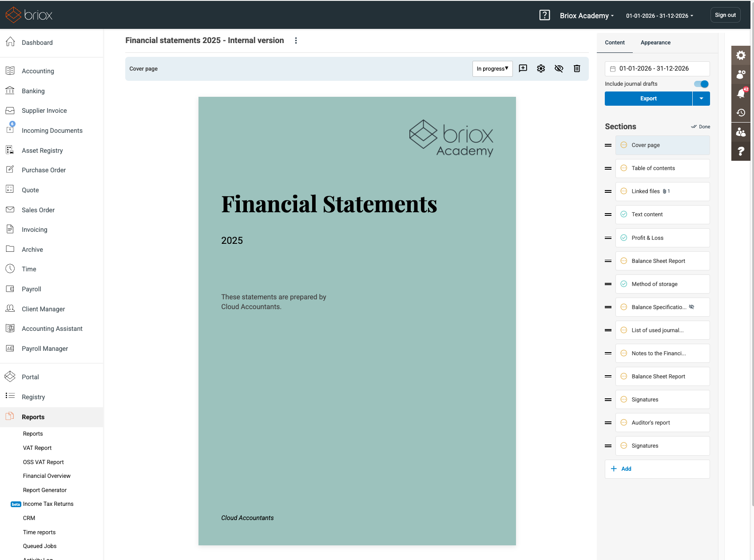
Task: Click the Export button
Action: [648, 99]
